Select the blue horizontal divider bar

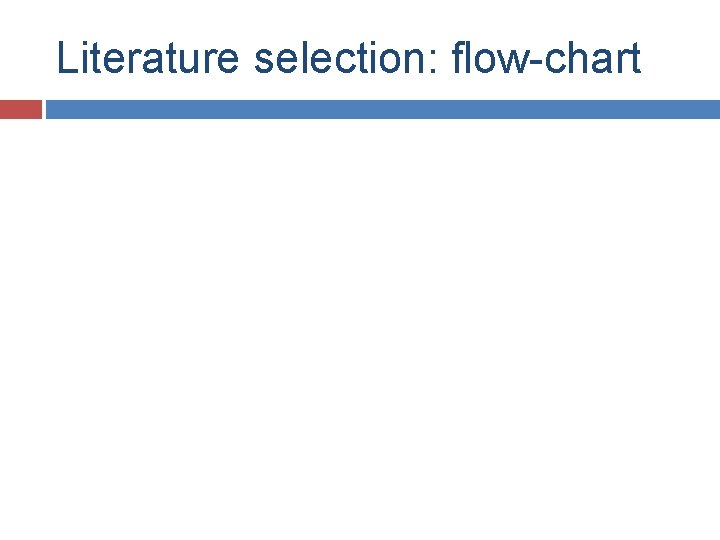click(383, 109)
